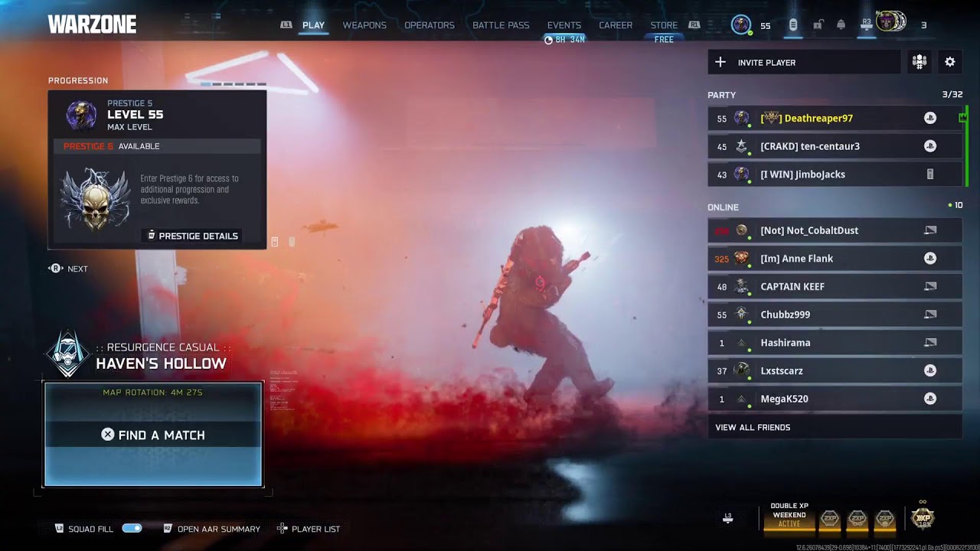Screen dimensions: 980x551
Task: Select friend Chubbz999
Action: 835,315
